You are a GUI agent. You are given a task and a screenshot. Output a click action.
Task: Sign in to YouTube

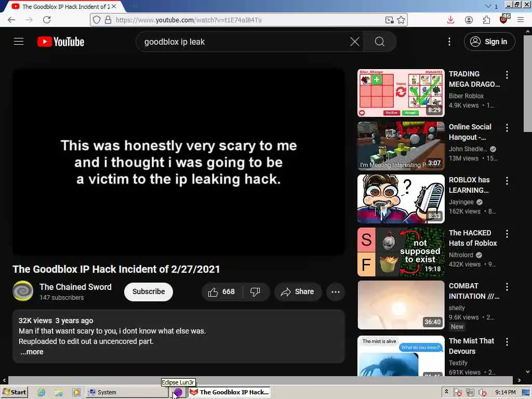(x=489, y=42)
